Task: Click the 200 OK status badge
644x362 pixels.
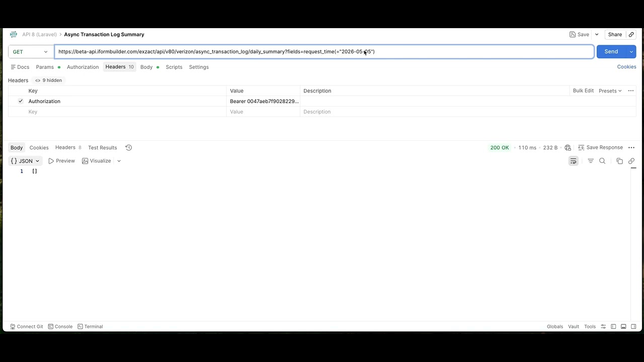Action: click(500, 148)
